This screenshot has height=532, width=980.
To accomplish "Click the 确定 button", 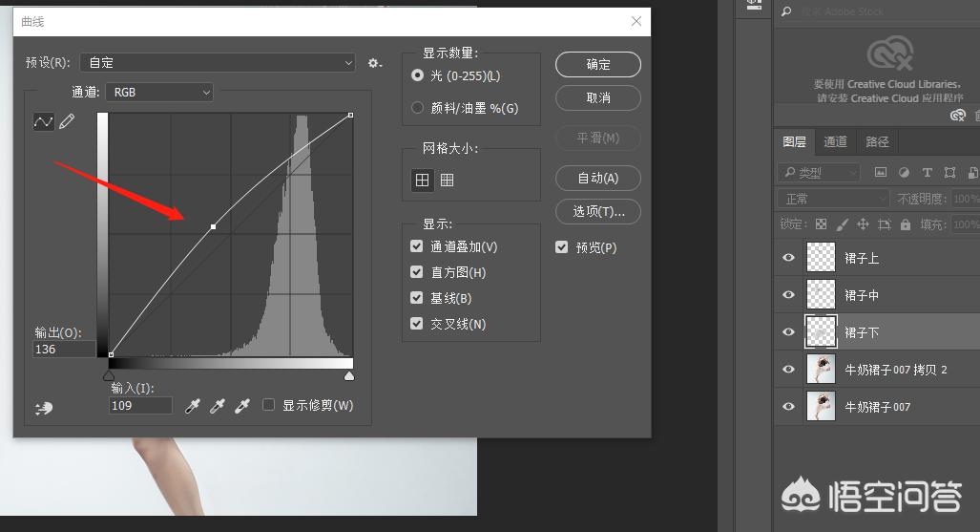I will point(598,64).
